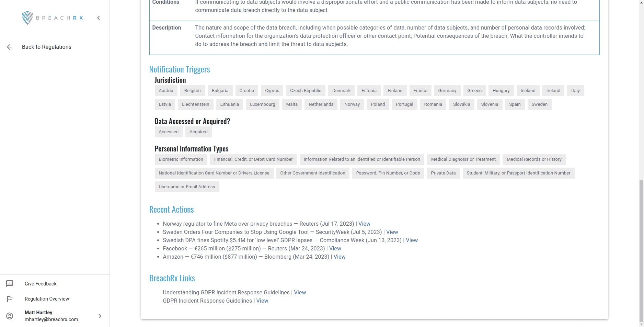View Understanding GDPR Incident Response Guidelines
Image resolution: width=644 pixels, height=327 pixels.
point(300,293)
